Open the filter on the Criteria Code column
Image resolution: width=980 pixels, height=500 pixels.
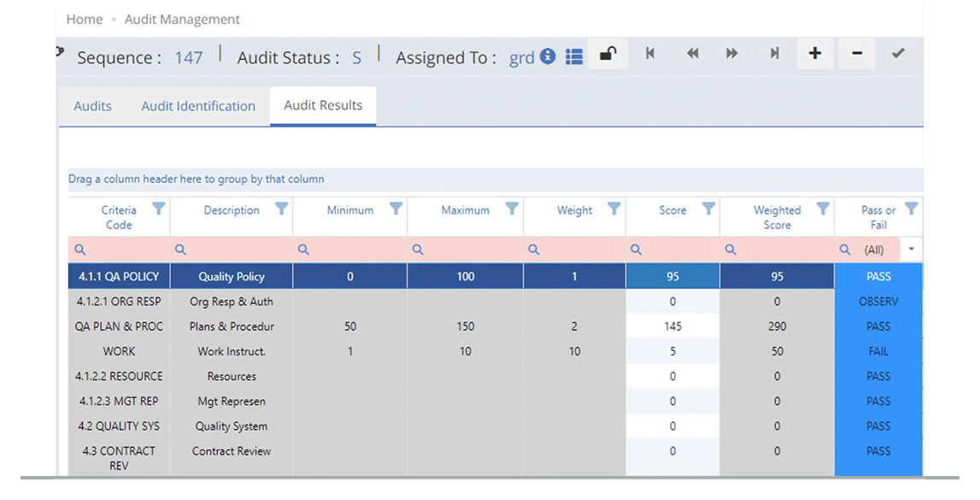click(x=158, y=208)
